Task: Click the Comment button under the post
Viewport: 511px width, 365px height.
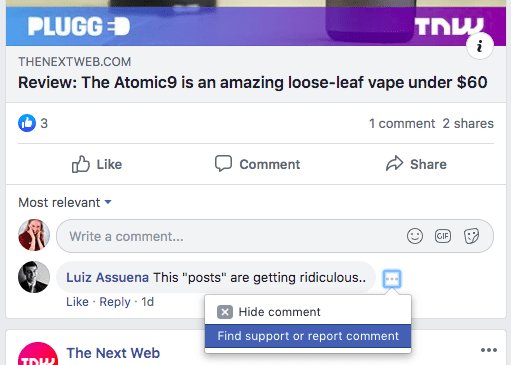Action: pos(257,164)
